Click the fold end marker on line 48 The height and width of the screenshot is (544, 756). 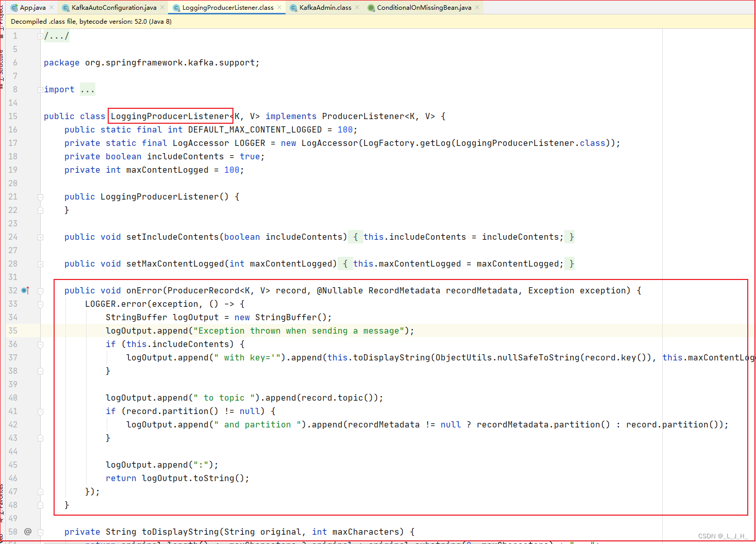pyautogui.click(x=40, y=505)
